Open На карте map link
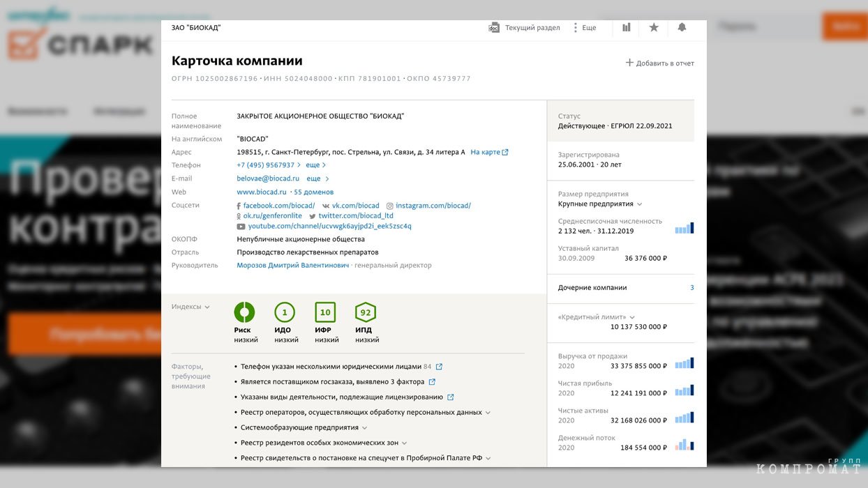The width and height of the screenshot is (868, 488). pos(485,152)
